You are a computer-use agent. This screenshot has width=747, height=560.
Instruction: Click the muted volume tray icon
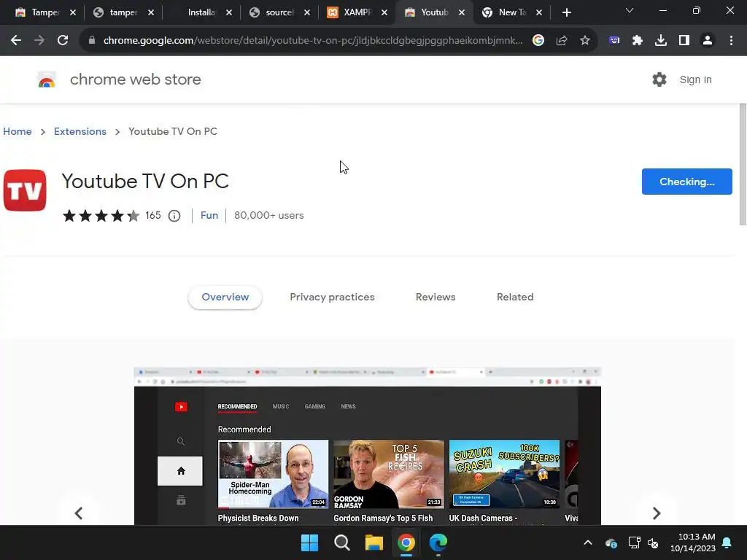click(x=653, y=542)
